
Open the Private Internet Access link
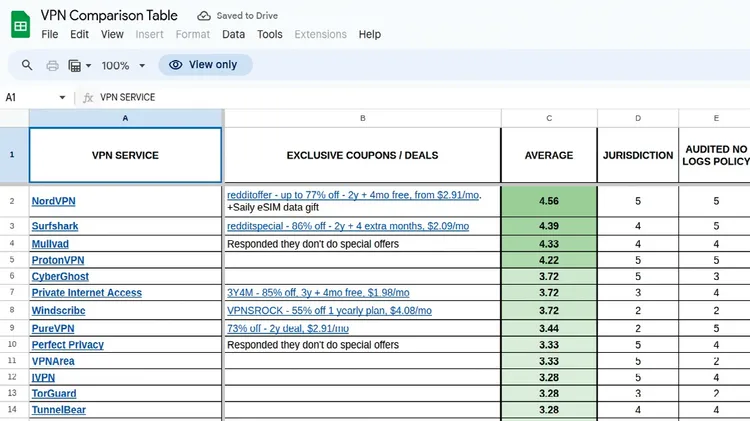(x=87, y=293)
